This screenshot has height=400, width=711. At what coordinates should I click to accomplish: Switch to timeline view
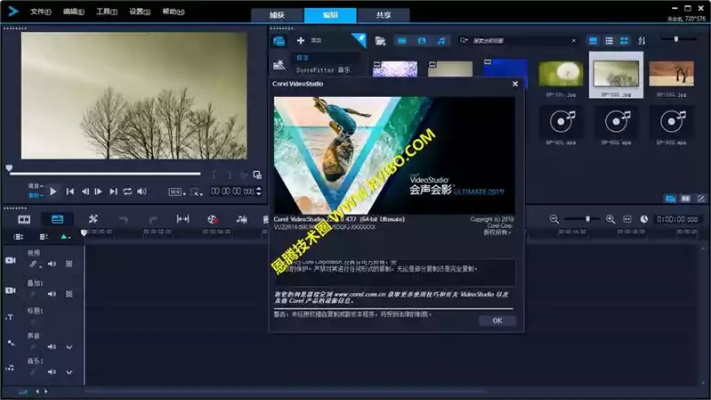pos(58,220)
